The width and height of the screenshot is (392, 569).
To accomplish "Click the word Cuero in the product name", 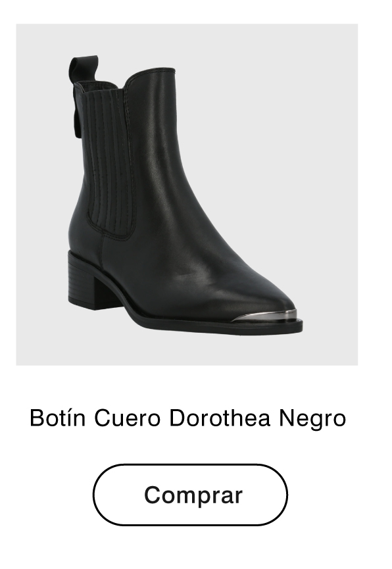I will pyautogui.click(x=128, y=418).
